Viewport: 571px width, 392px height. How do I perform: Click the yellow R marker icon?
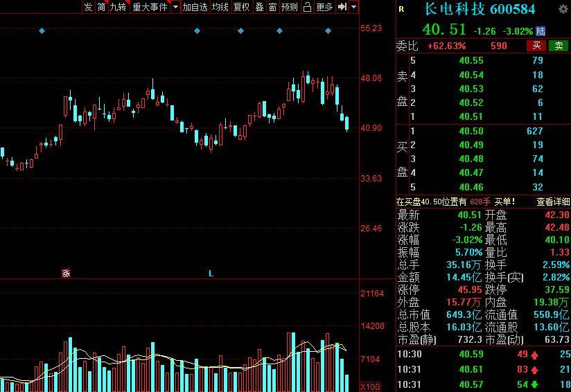click(x=401, y=10)
